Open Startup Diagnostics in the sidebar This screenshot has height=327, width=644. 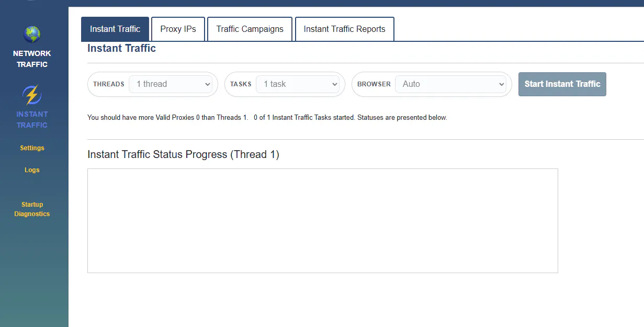pos(32,209)
